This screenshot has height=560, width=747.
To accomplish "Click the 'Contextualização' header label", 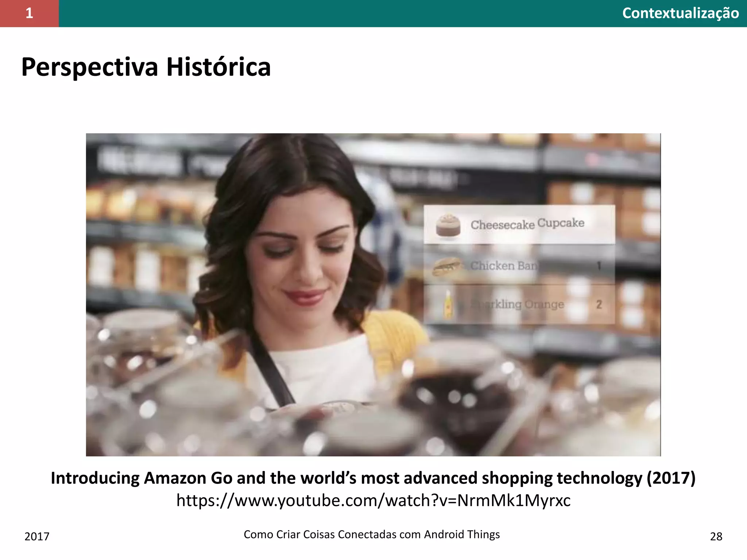I will [x=680, y=13].
